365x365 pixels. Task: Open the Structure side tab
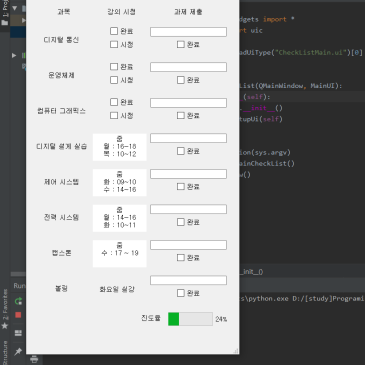(5, 352)
